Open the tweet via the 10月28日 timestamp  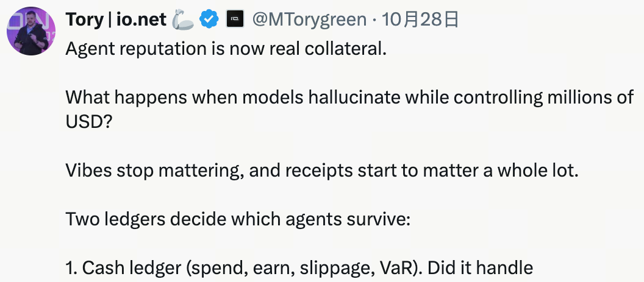click(420, 20)
